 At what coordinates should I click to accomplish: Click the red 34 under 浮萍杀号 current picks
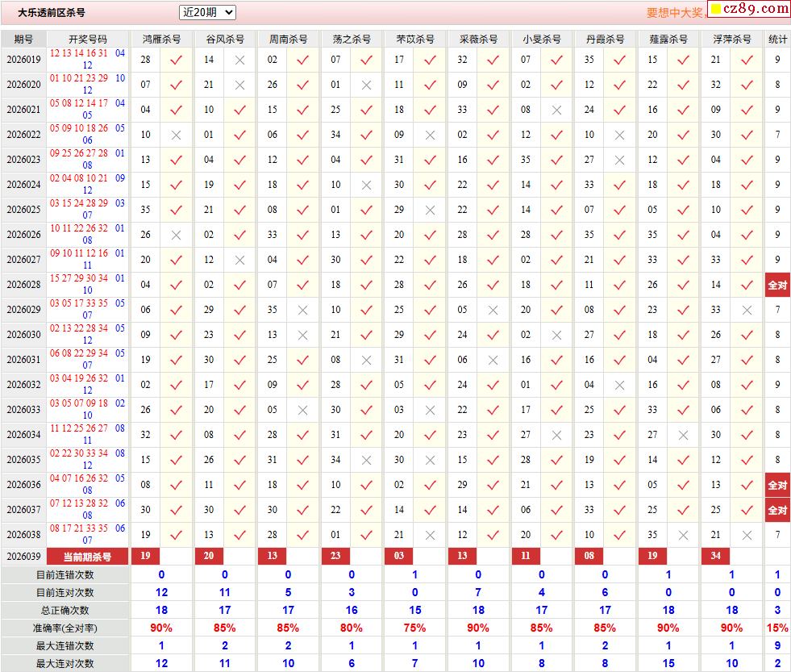click(716, 556)
